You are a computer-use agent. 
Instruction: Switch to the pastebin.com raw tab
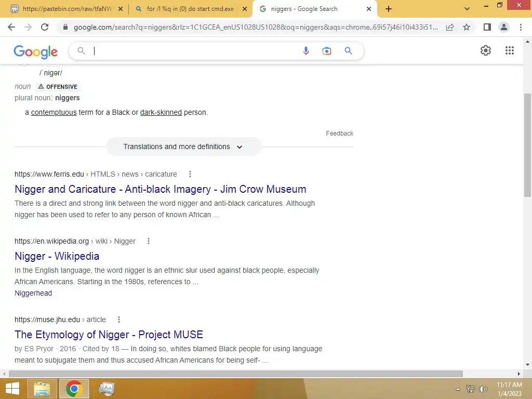coord(66,9)
